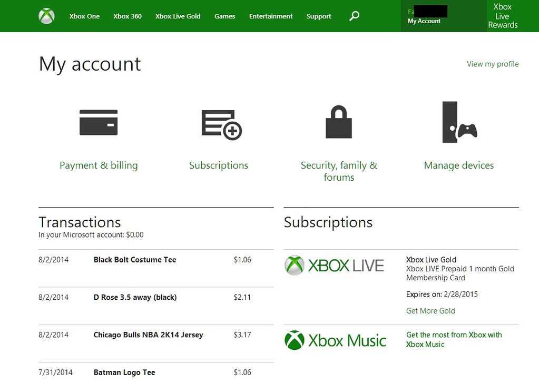Open the Payment & billing link
Screen dimensions: 539x392
99,165
